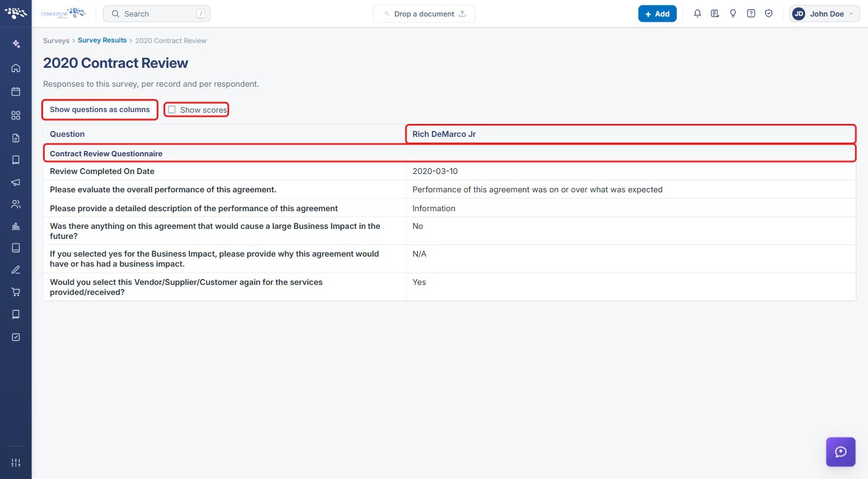Open the shopping cart icon in sidebar
The width and height of the screenshot is (868, 479).
point(16,292)
